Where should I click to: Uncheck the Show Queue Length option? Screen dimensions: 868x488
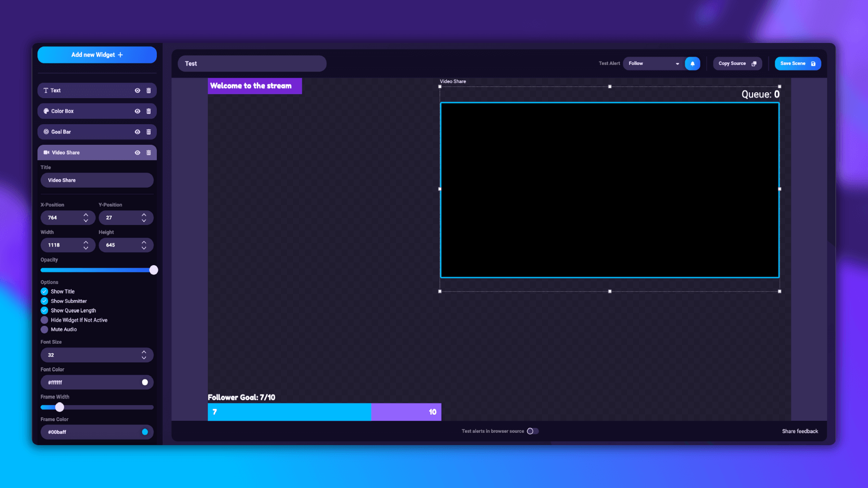coord(44,311)
